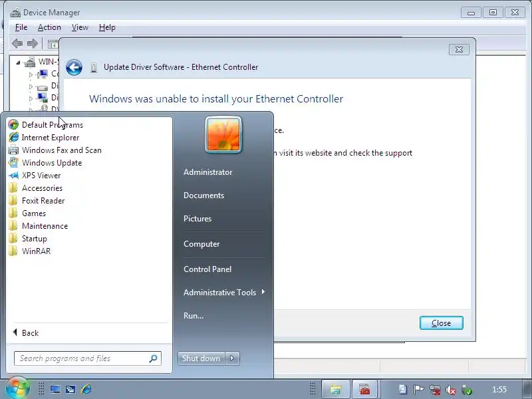The height and width of the screenshot is (399, 532).
Task: Open the shut down options arrow
Action: (x=232, y=358)
